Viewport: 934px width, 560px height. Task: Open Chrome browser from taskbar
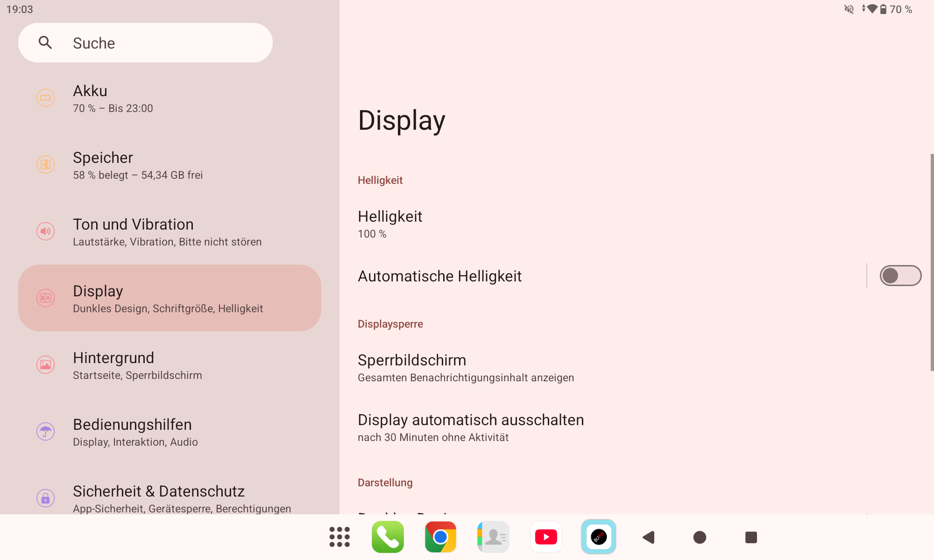440,537
